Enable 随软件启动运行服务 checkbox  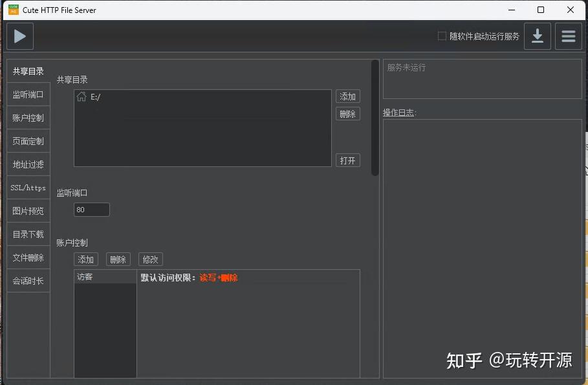442,36
